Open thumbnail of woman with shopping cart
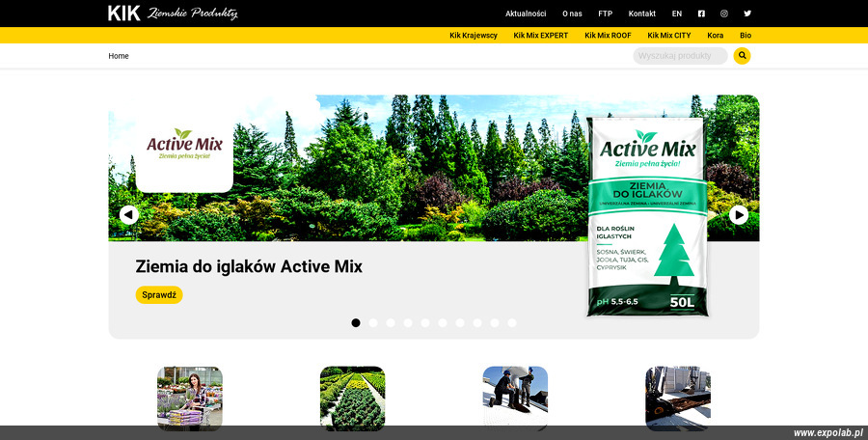 pos(190,399)
